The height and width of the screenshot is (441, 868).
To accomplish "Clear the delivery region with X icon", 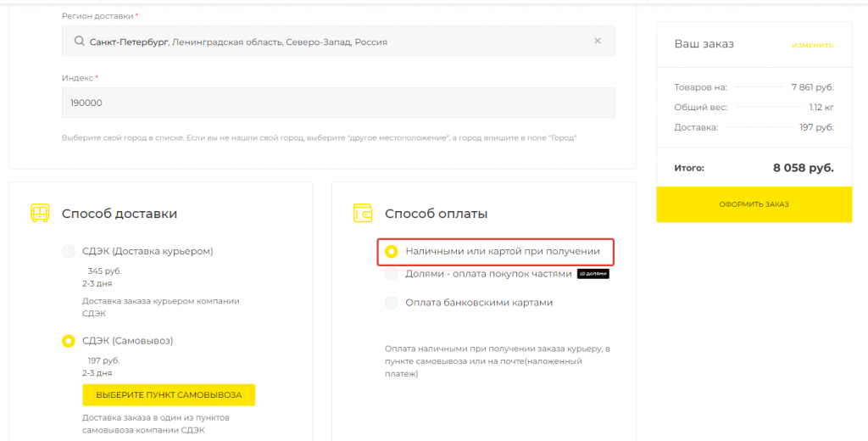I will pyautogui.click(x=597, y=41).
